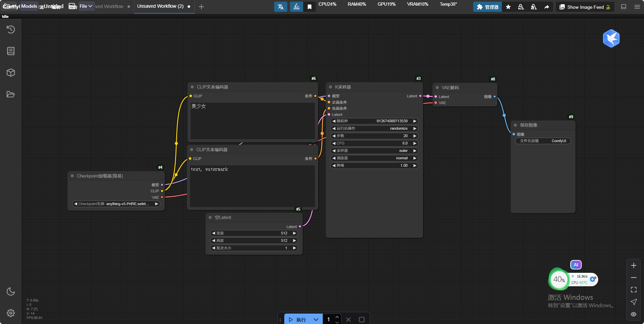Collapse the 空Latent node via its dot
This screenshot has height=324, width=644.
pos(210,217)
